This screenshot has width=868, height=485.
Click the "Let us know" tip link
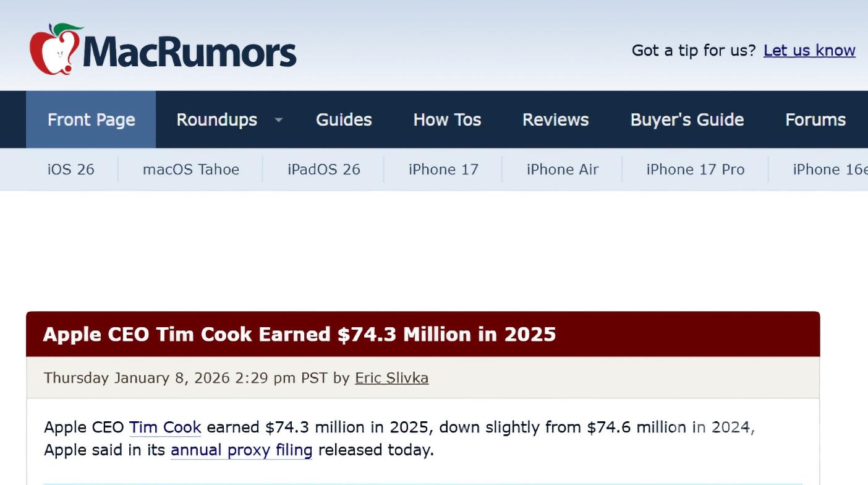point(809,51)
